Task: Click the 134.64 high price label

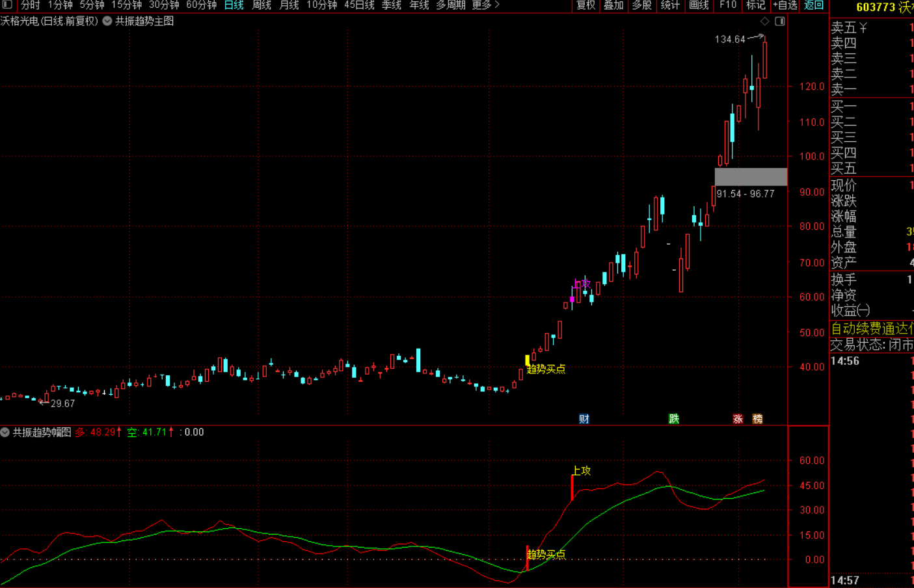Action: click(x=730, y=39)
